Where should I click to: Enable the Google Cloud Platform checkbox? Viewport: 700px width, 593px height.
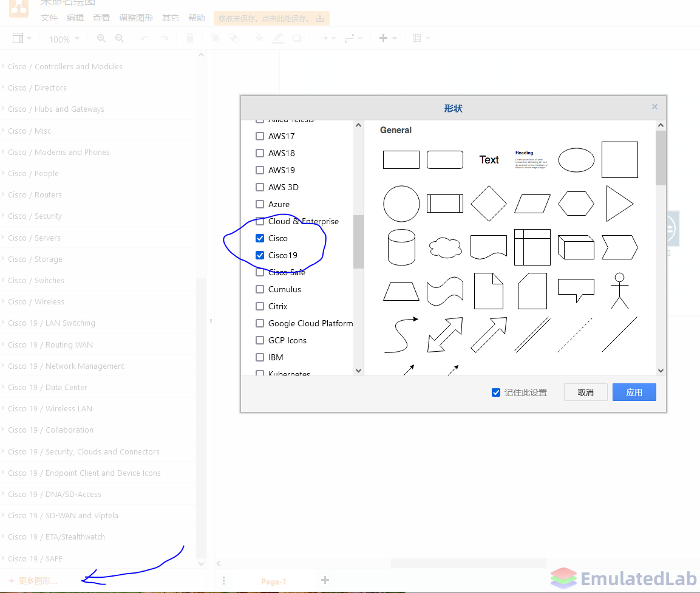pyautogui.click(x=260, y=323)
